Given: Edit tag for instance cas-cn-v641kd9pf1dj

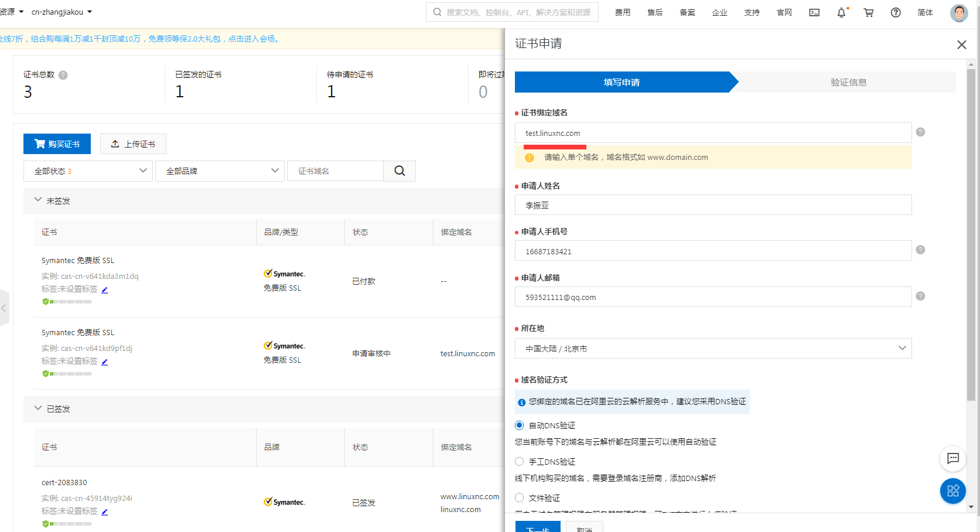Looking at the screenshot, I should 104,362.
